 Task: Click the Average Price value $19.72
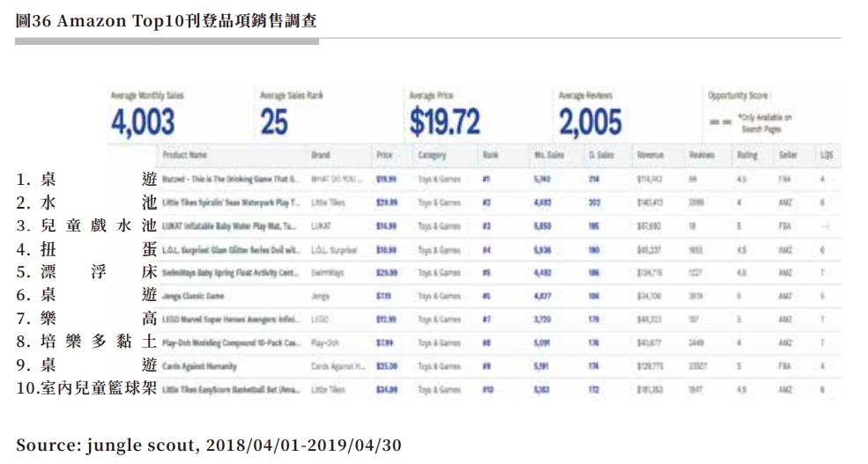pos(444,122)
